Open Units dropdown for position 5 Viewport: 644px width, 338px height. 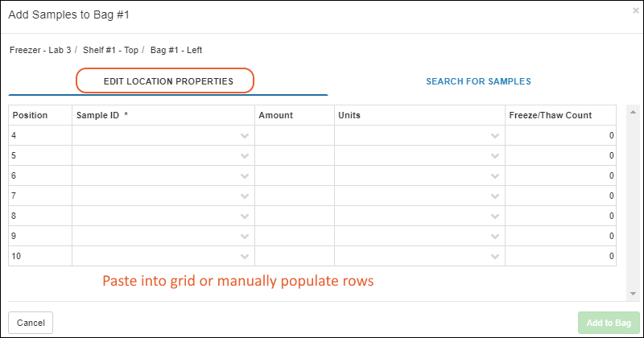point(495,155)
